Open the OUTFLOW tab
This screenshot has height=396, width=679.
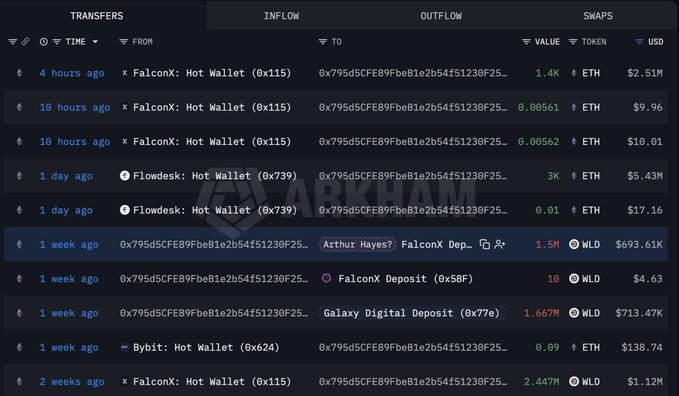(x=441, y=16)
